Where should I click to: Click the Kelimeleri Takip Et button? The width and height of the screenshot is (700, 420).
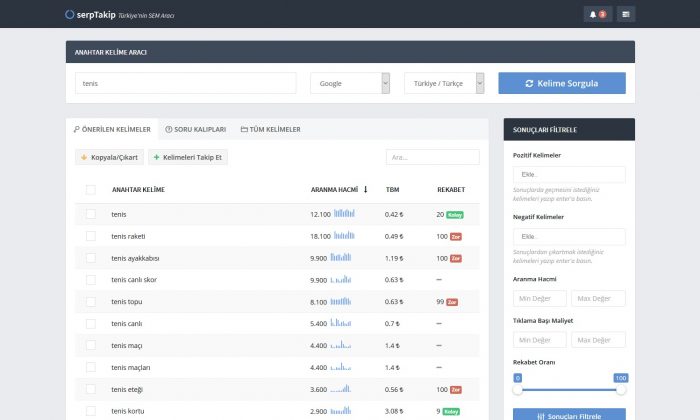188,157
